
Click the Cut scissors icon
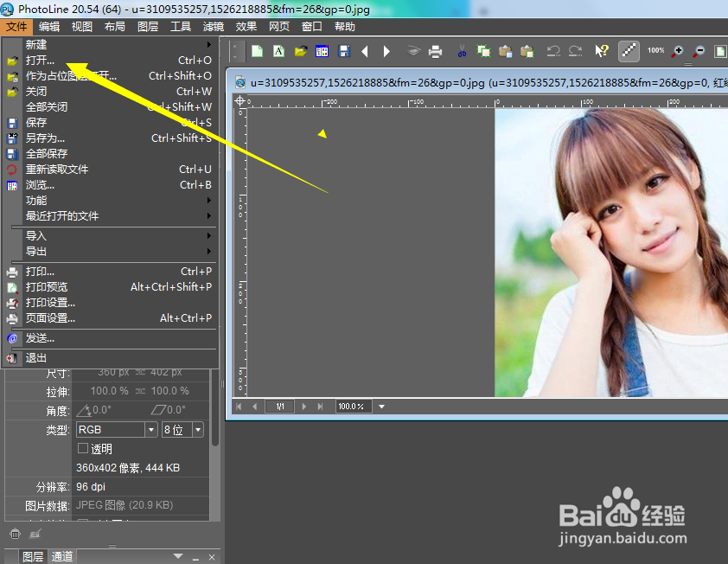click(x=462, y=51)
